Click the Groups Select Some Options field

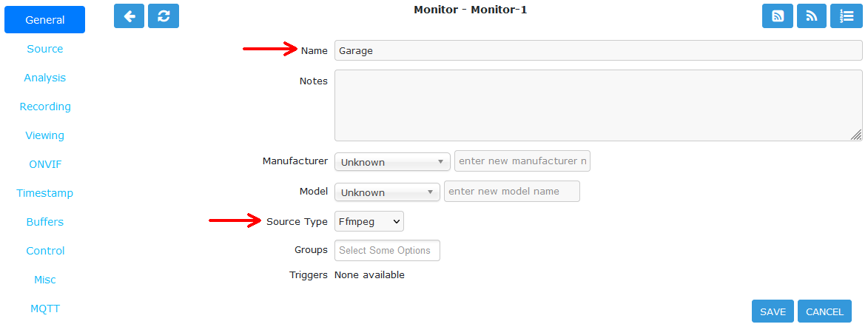[x=387, y=250]
